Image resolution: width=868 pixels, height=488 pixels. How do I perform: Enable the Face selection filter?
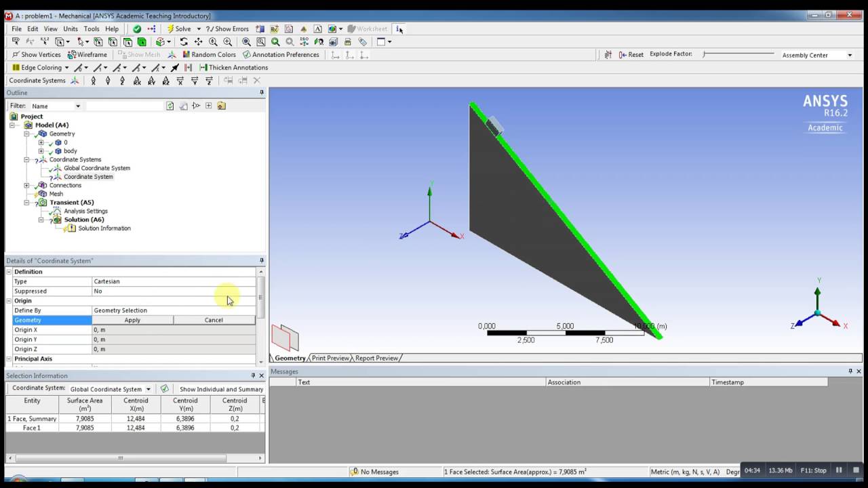[127, 42]
